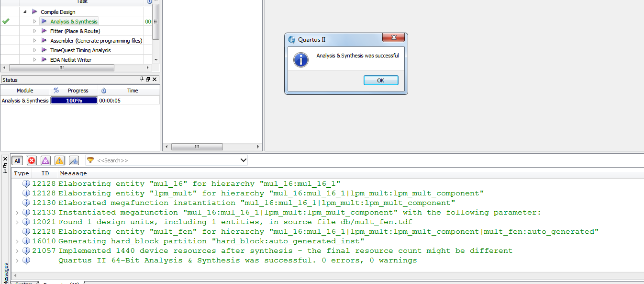Expand message 16010 hard_block partition
Viewport: 644px width, 284px height.
[x=17, y=241]
